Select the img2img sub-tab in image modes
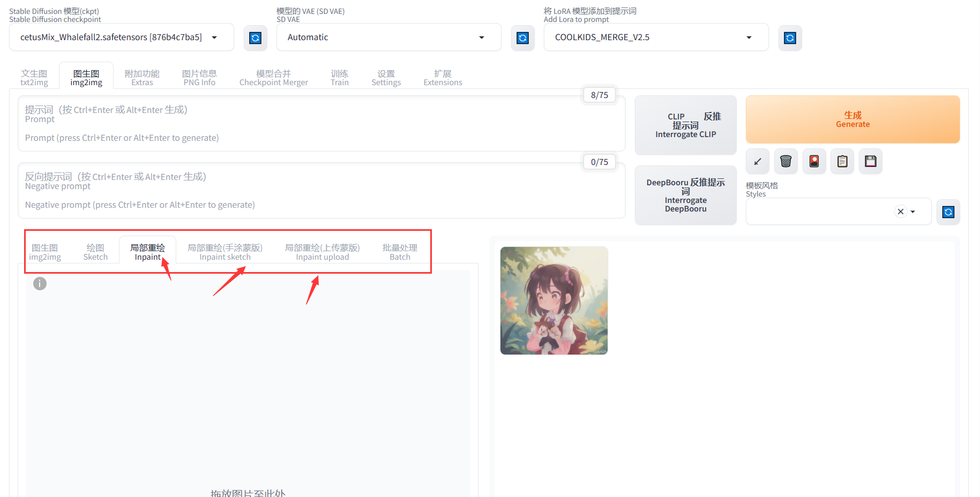 tap(45, 252)
